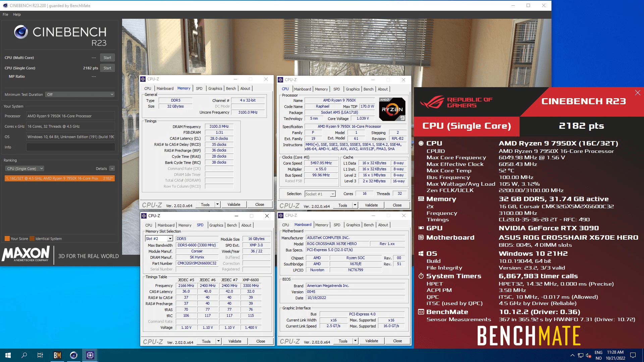
Task: Click model ROG CROSSHAIR X670E HERO field
Action: tap(337, 244)
